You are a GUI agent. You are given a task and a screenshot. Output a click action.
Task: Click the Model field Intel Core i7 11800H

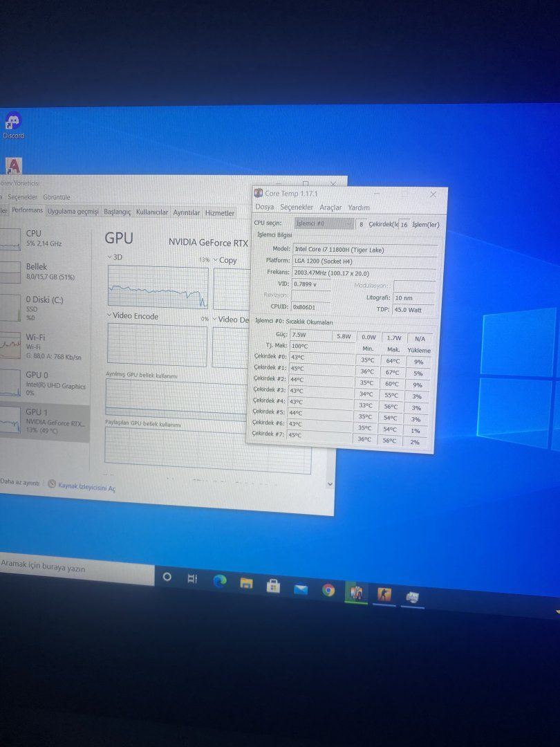[365, 250]
